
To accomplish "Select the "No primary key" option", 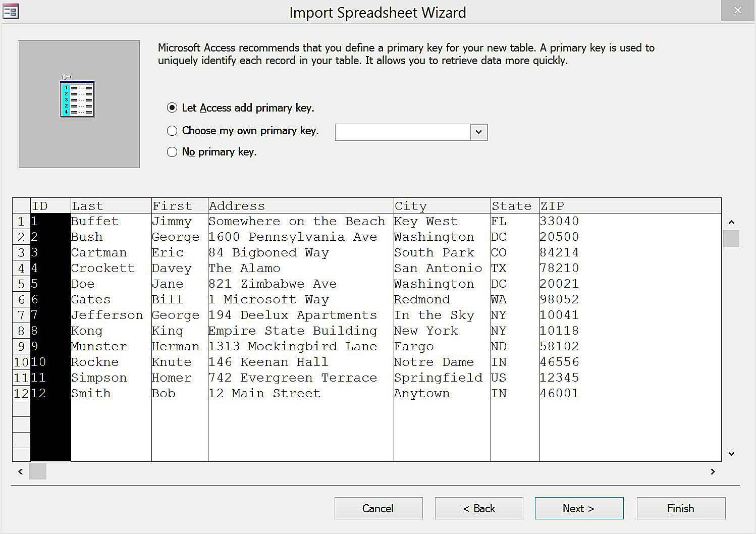I will [x=172, y=151].
